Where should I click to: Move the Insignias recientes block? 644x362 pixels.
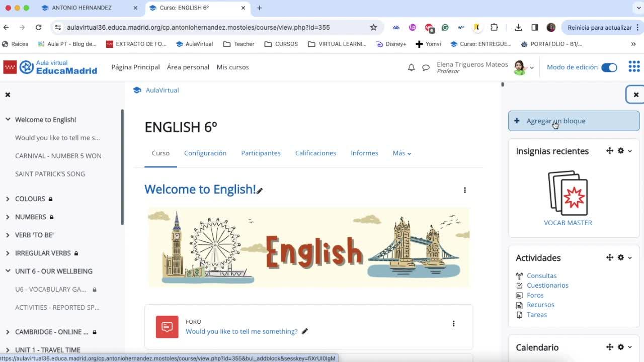coord(610,151)
